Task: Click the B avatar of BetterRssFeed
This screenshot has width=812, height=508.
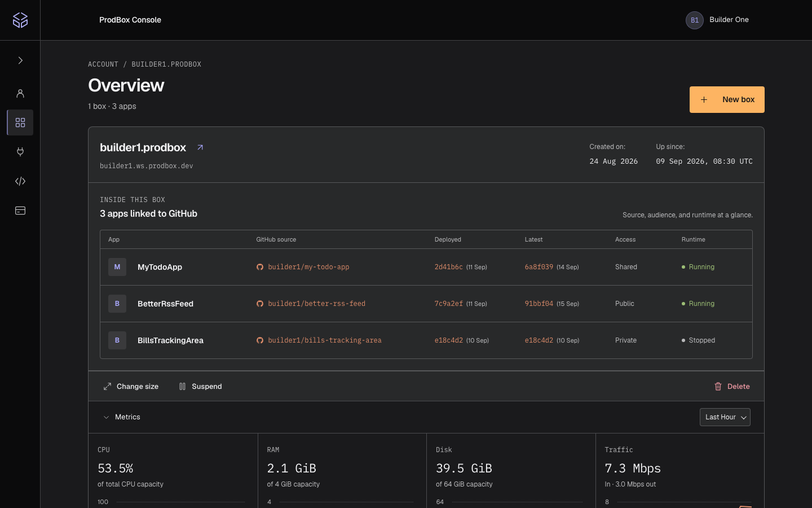Action: 117,304
